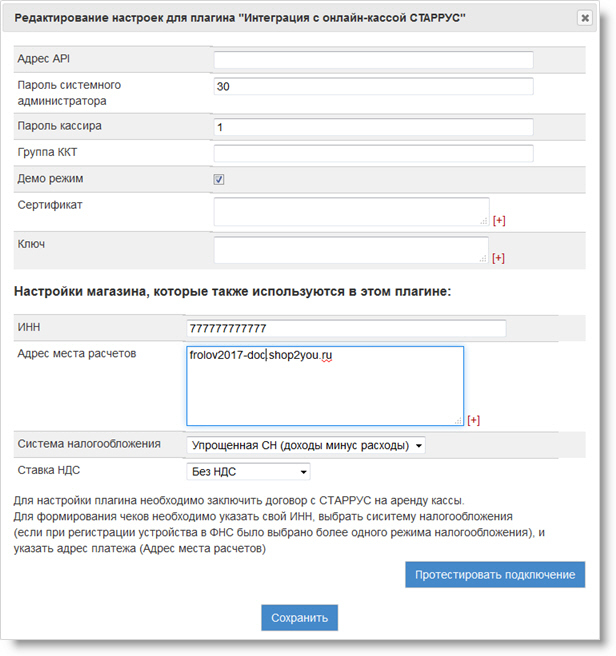616x656 pixels.
Task: Click the Ставка НДС label
Action: 49,470
